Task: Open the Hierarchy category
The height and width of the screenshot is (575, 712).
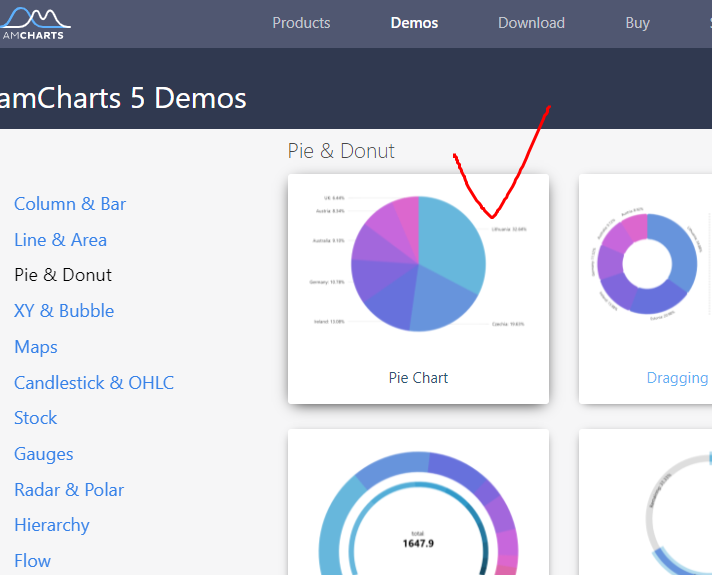Action: pyautogui.click(x=52, y=525)
